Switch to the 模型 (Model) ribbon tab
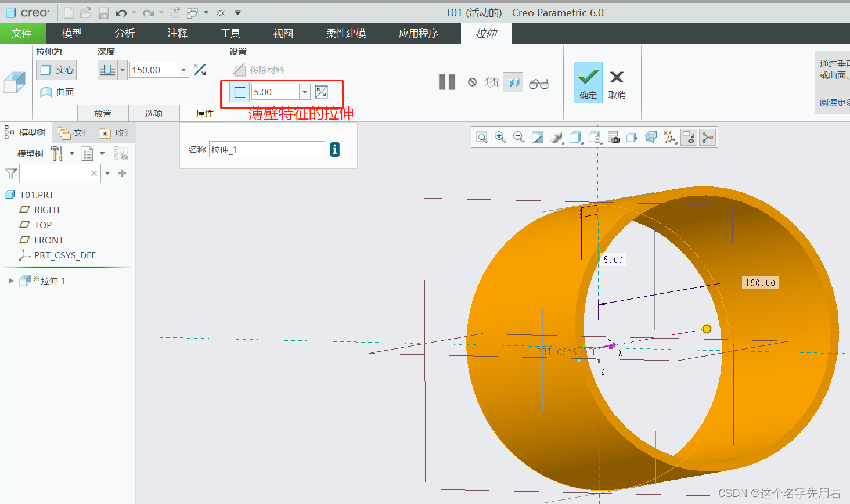850x504 pixels. (72, 33)
